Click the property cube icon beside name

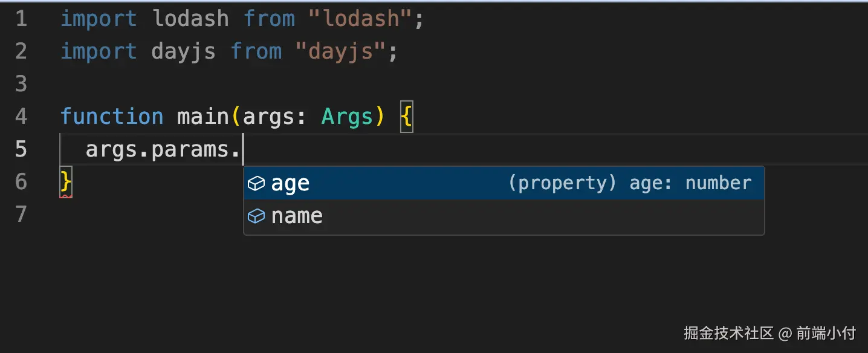[x=256, y=216]
